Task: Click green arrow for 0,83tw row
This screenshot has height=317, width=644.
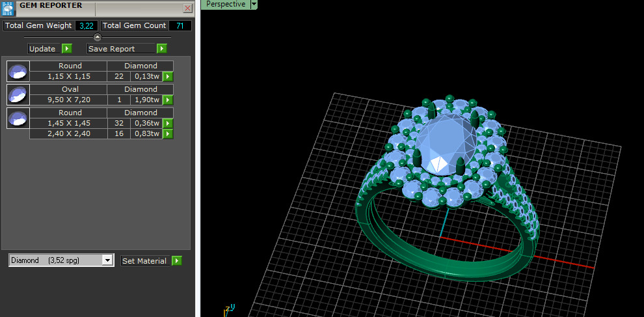Action: click(168, 133)
